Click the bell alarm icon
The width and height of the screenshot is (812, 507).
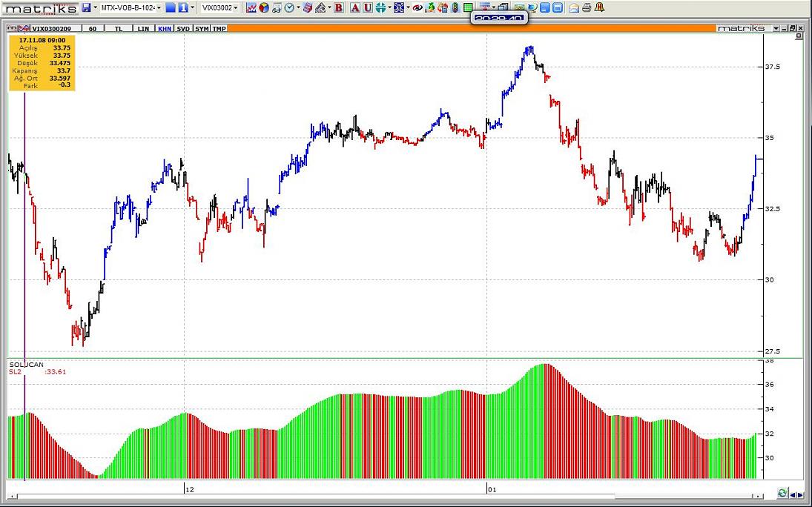click(x=600, y=7)
